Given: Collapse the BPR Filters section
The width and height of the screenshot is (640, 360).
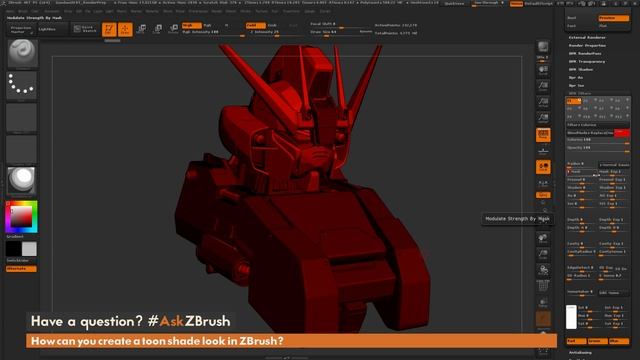Looking at the screenshot, I should click(579, 93).
